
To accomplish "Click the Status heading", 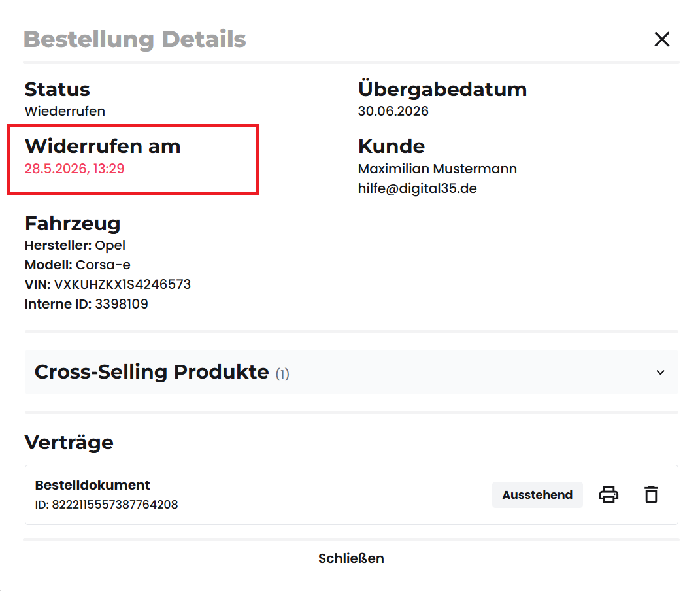I will pos(57,90).
